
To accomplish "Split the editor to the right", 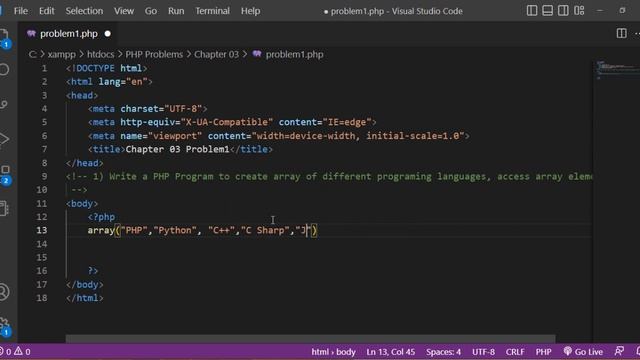I will 621,33.
